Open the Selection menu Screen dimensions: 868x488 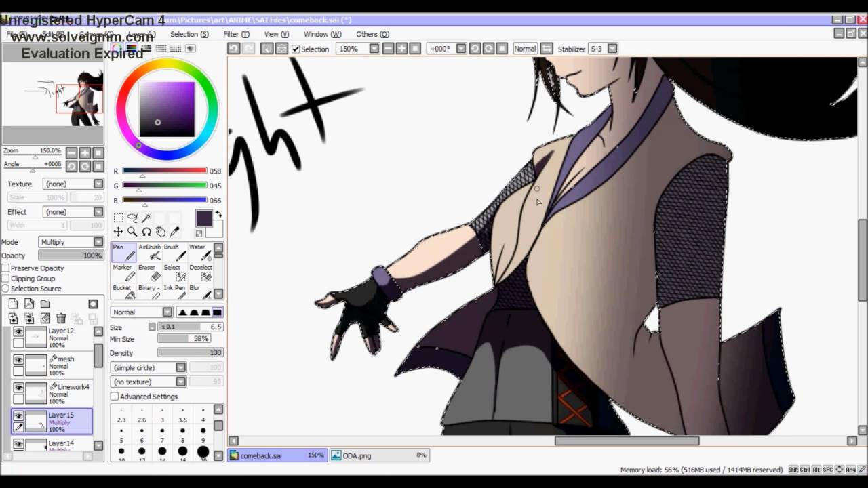pos(189,34)
